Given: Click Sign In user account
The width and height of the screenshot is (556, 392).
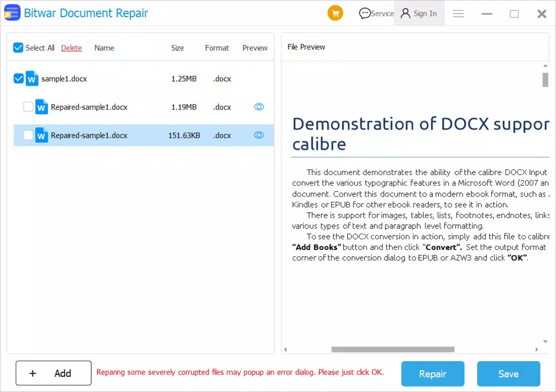Looking at the screenshot, I should (x=419, y=14).
